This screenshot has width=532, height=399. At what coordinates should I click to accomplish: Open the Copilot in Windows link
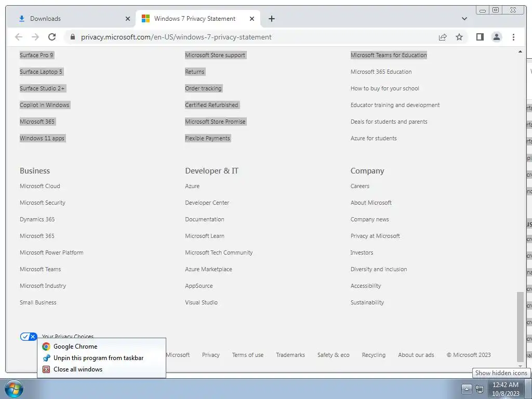click(x=45, y=105)
